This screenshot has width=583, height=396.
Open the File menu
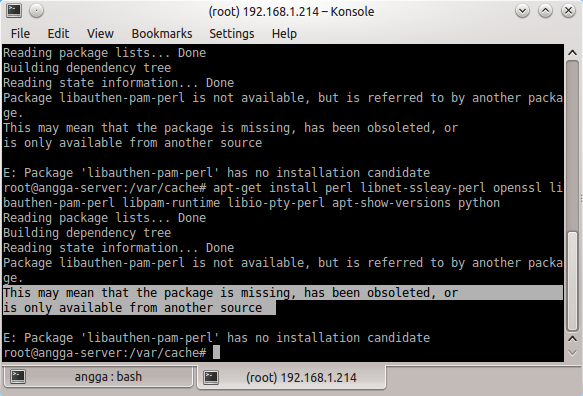point(20,33)
